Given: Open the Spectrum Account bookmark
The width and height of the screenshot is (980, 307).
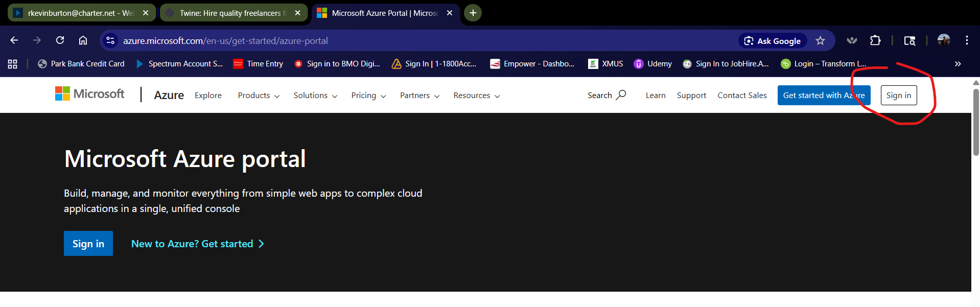Looking at the screenshot, I should coord(180,64).
